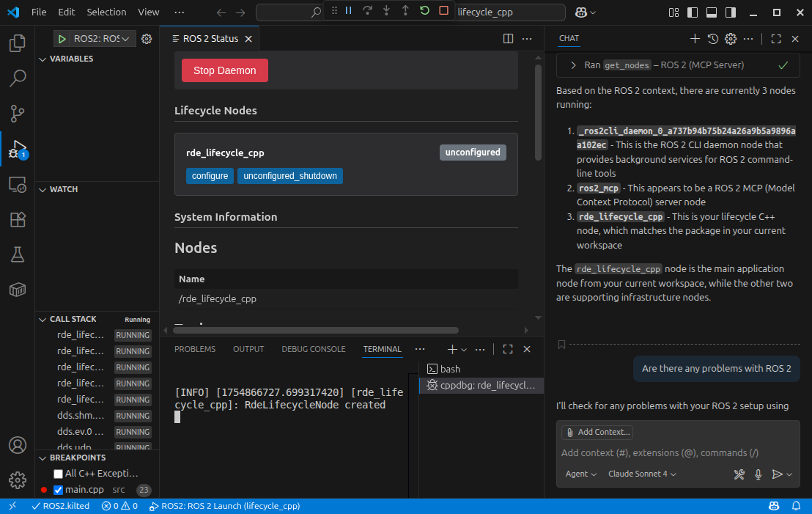Image resolution: width=812 pixels, height=514 pixels.
Task: Click Add Context in chat
Action: point(597,432)
